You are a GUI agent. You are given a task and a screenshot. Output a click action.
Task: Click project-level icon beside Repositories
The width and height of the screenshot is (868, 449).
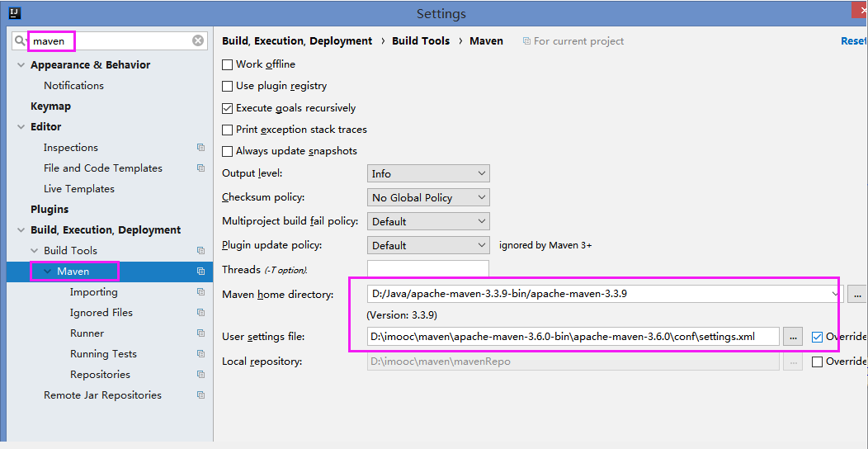(x=201, y=375)
